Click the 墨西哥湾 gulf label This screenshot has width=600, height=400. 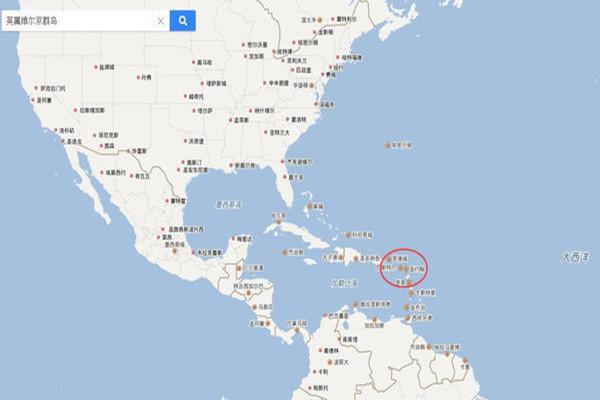click(x=229, y=205)
